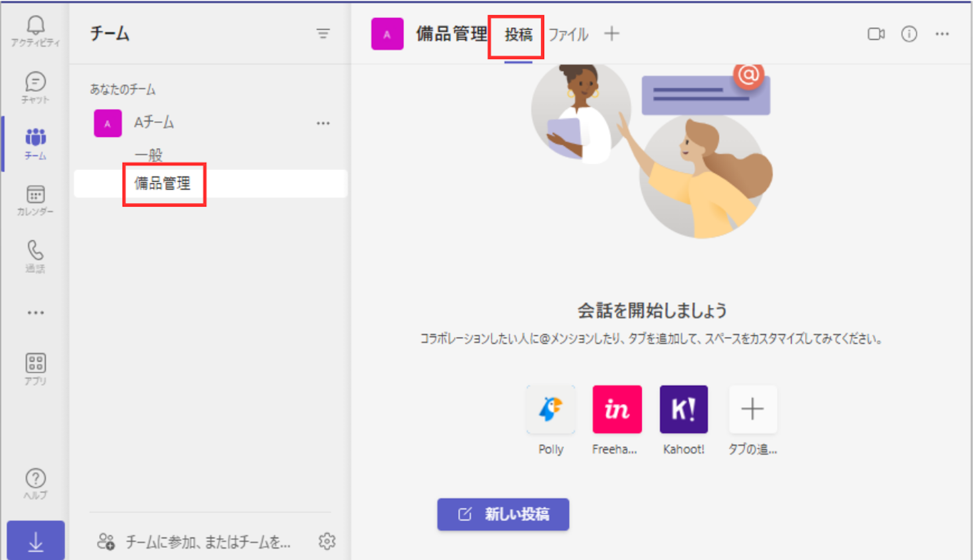Open channel more options at top right

pos(942,34)
